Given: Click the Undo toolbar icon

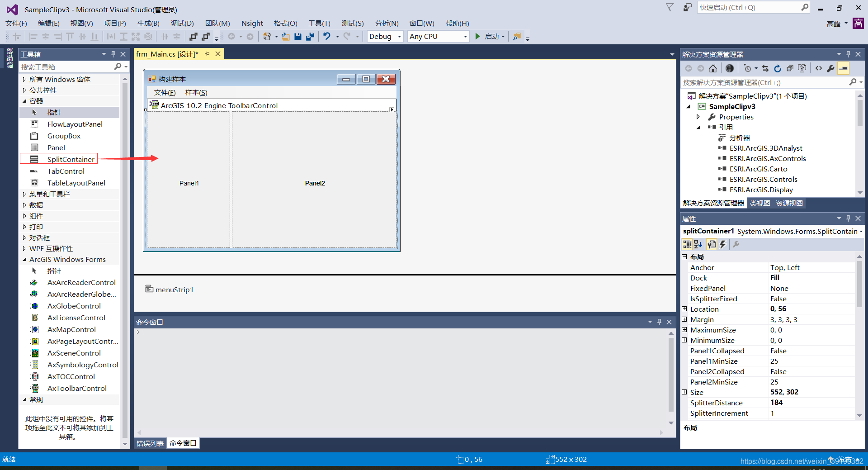Looking at the screenshot, I should click(327, 37).
